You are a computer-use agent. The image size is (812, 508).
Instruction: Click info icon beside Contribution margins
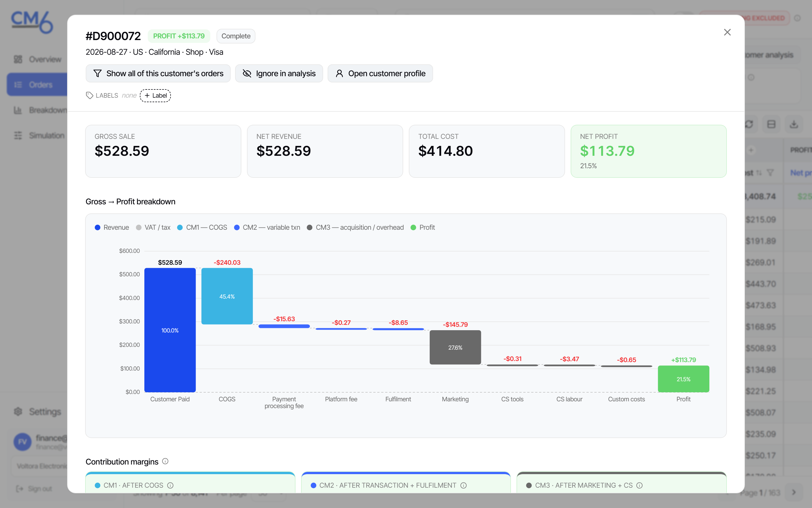tap(165, 461)
